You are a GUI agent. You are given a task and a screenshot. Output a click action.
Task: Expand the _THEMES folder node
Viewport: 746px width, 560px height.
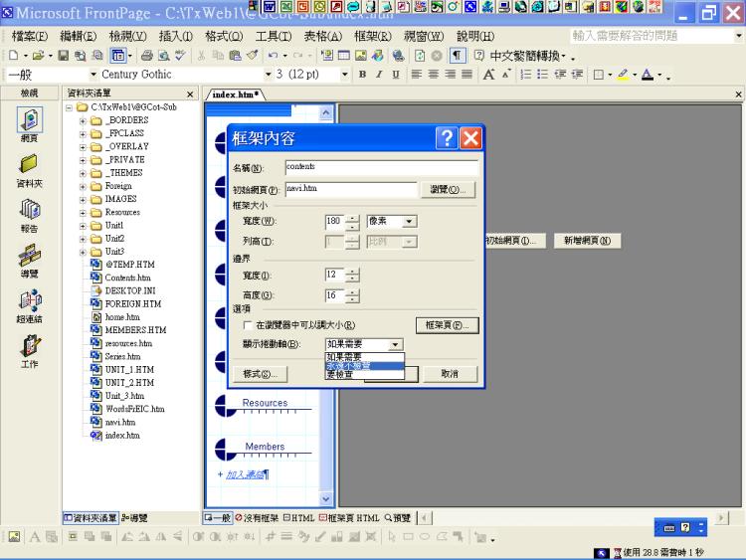tap(84, 173)
